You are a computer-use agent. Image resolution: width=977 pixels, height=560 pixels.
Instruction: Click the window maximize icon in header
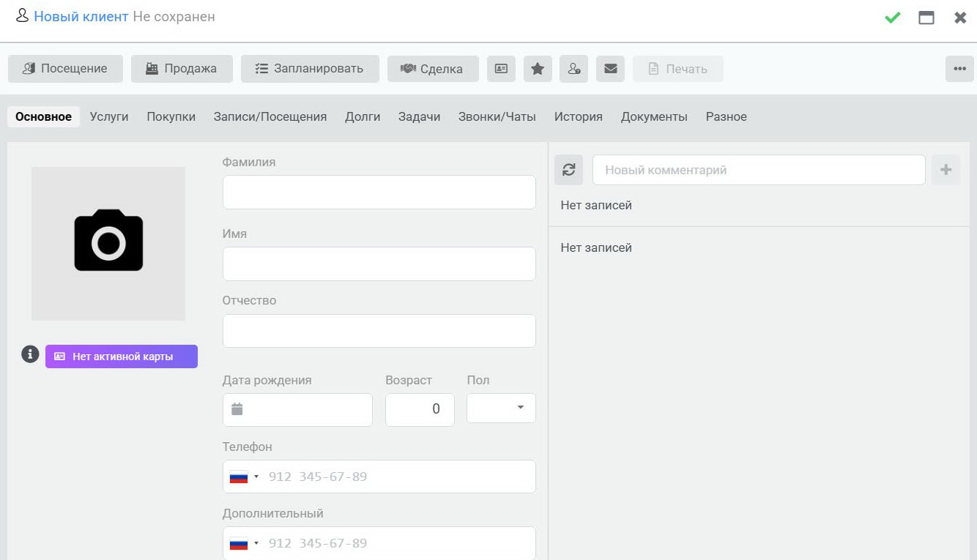click(926, 18)
